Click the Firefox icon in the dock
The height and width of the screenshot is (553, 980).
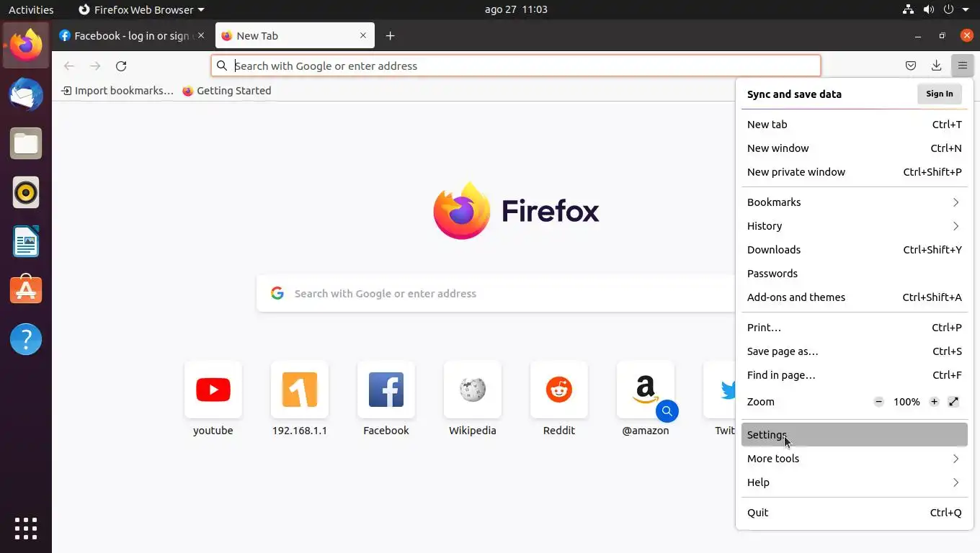coord(26,45)
